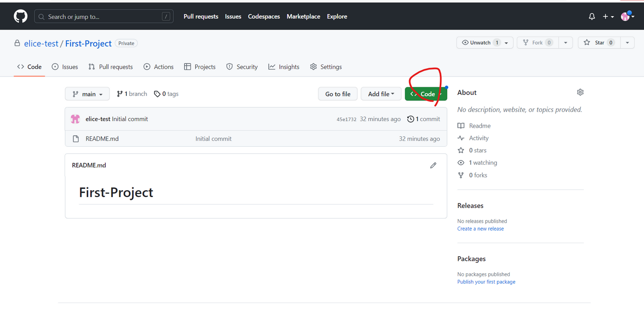644x314 pixels.
Task: Click the First-Project README heading
Action: coord(116,192)
